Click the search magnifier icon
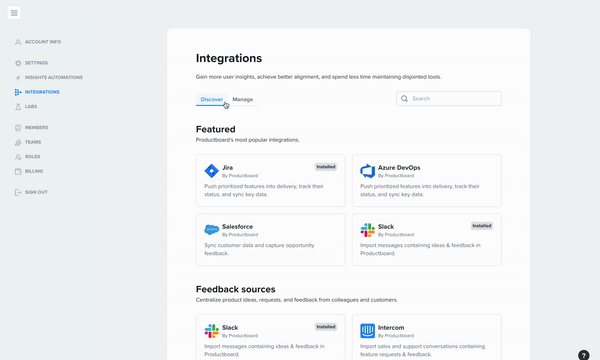 point(404,99)
